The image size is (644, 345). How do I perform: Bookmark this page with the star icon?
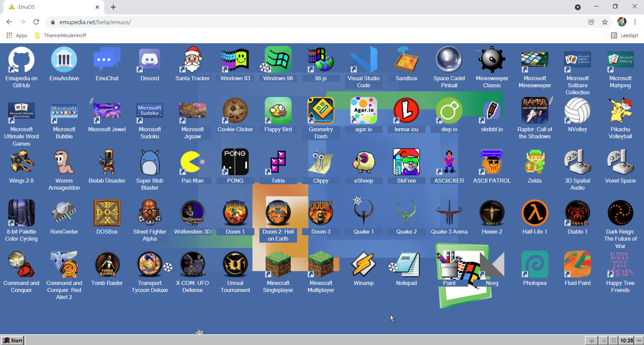(605, 22)
